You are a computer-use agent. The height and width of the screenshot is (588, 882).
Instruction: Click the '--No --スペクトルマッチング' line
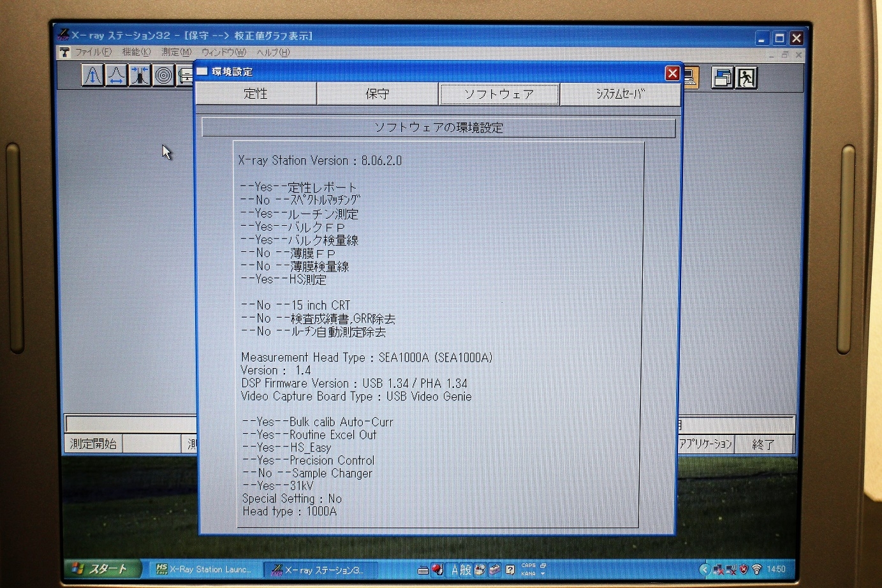(x=300, y=200)
